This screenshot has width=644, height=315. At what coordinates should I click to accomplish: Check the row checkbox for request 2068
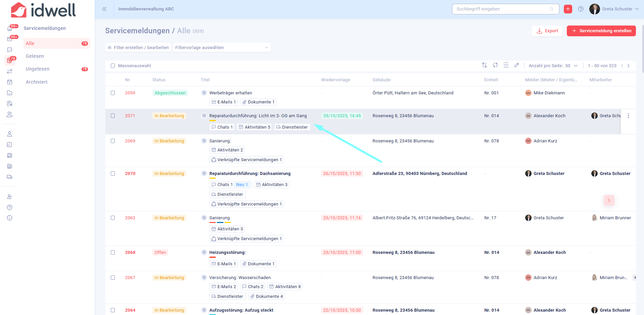113,253
